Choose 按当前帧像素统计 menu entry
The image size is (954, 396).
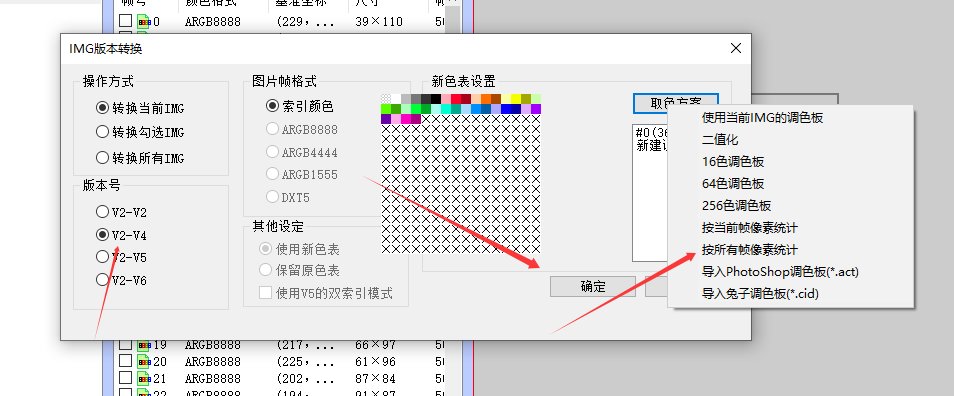coord(790,228)
